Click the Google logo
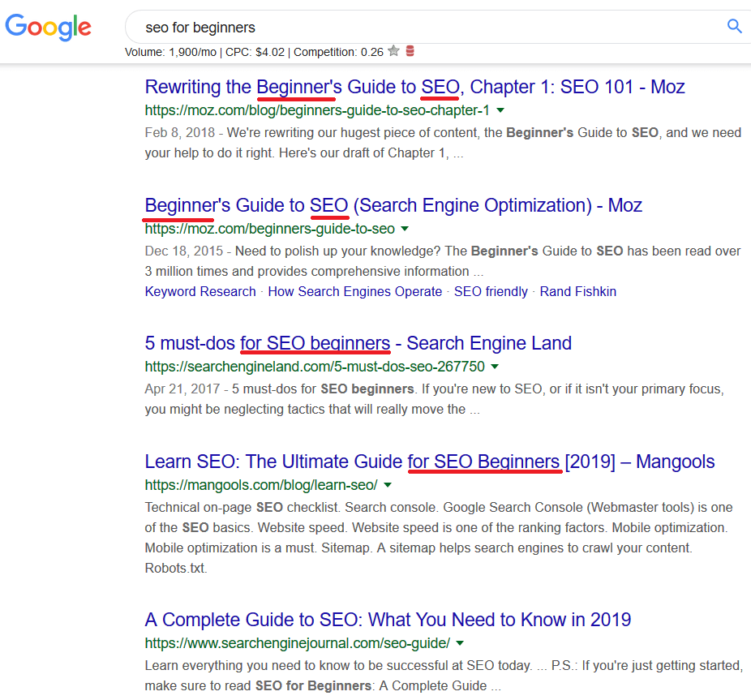 [x=48, y=27]
